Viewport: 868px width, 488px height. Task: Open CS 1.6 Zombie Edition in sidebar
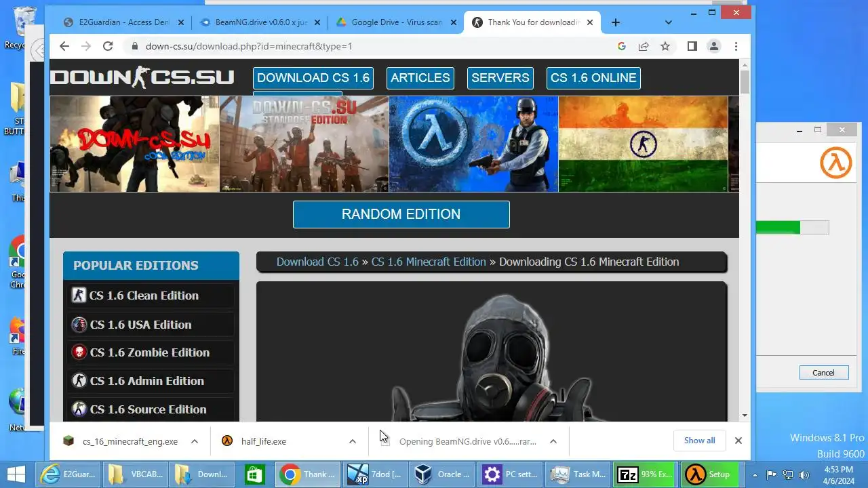[x=150, y=352]
